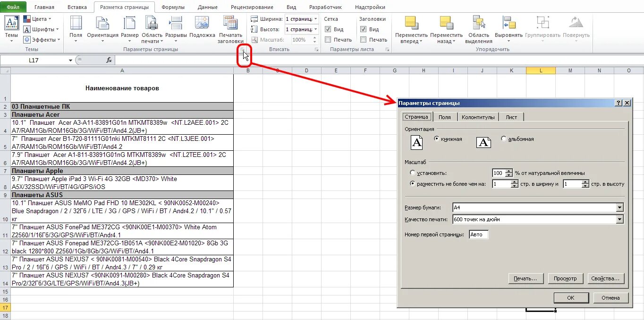Screen dimensions: 644x320
Task: Switch to the Главная ribbon tab
Action: 44,7
